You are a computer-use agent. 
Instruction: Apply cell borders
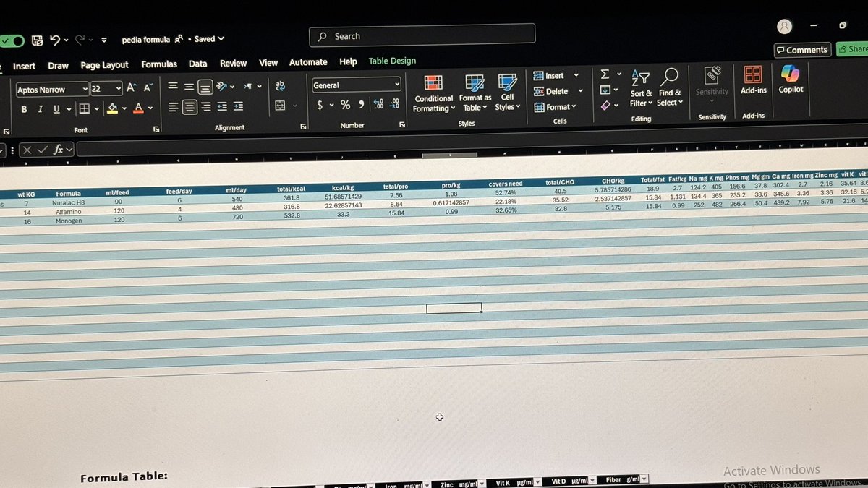(x=85, y=109)
